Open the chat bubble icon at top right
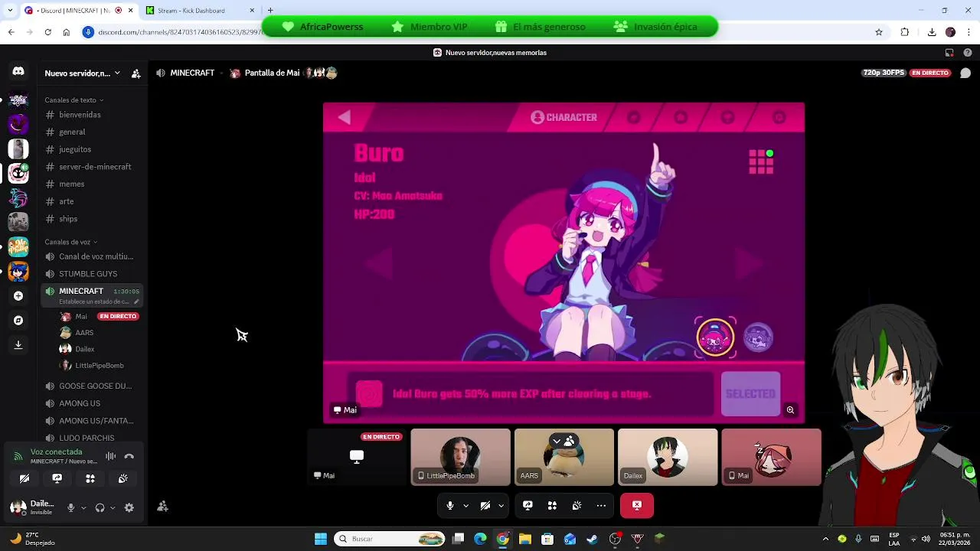 point(965,73)
